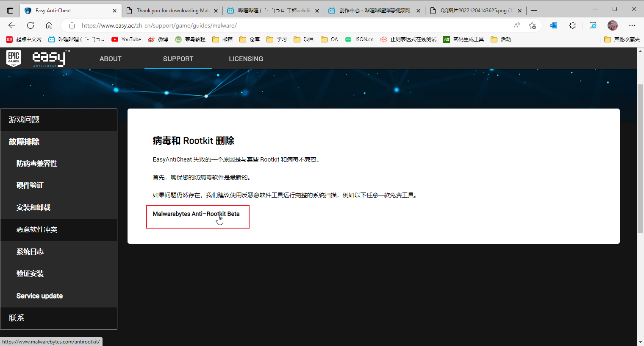Open the 起点中文网 bookmark
This screenshot has height=346, width=644.
24,39
